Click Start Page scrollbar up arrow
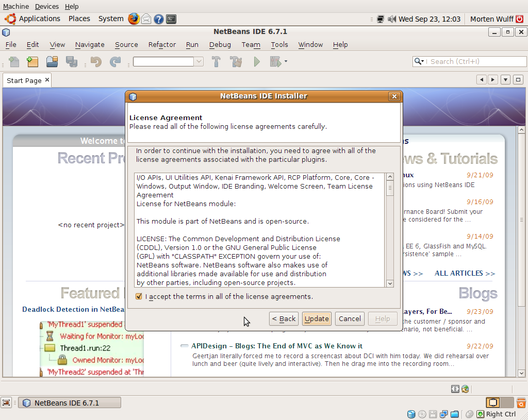Screen dimensions: 528x420 [521, 130]
